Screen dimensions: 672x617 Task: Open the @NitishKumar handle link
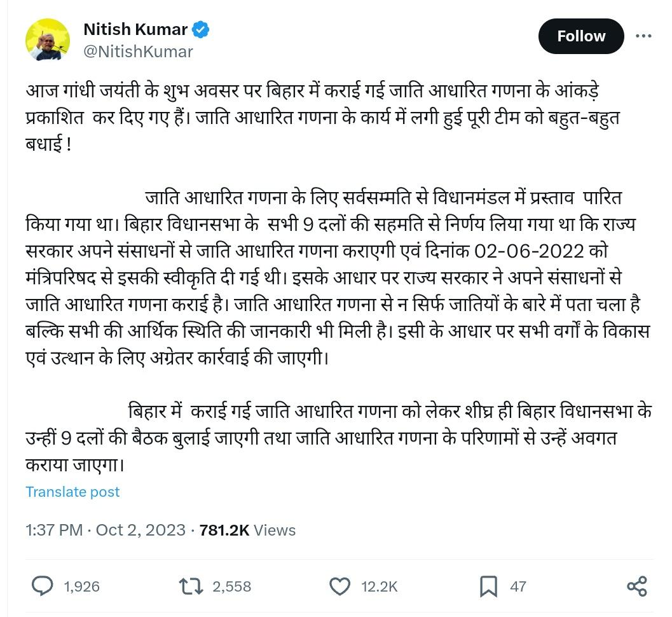(x=138, y=52)
